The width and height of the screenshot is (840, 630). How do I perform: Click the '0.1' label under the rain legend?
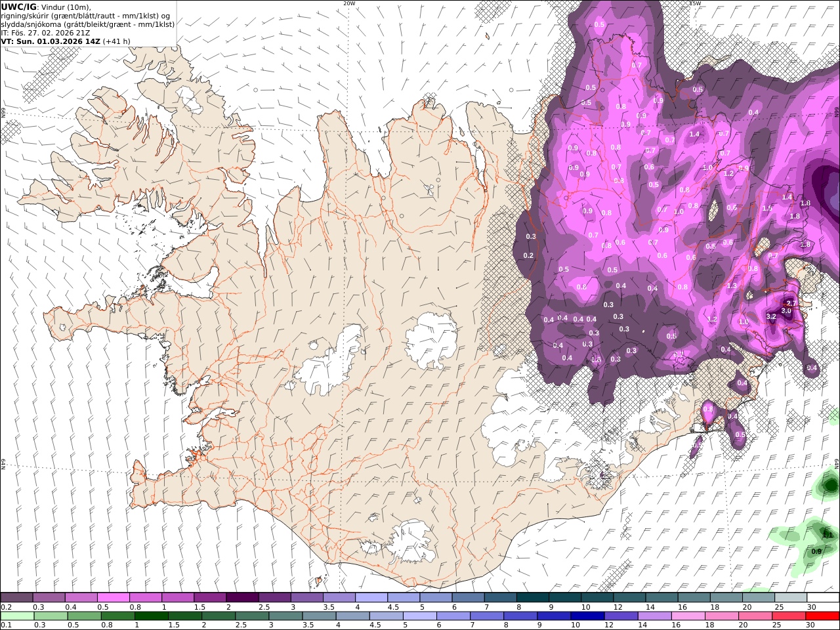pos(5,625)
